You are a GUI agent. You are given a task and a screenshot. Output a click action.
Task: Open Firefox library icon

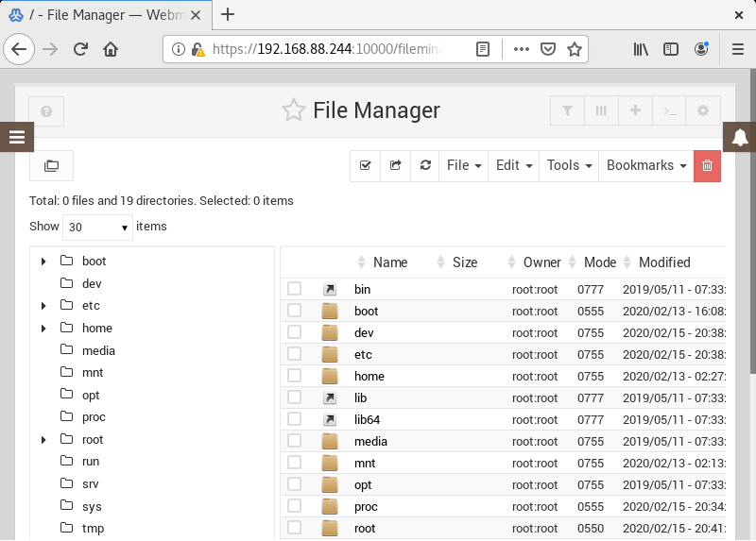click(x=641, y=49)
